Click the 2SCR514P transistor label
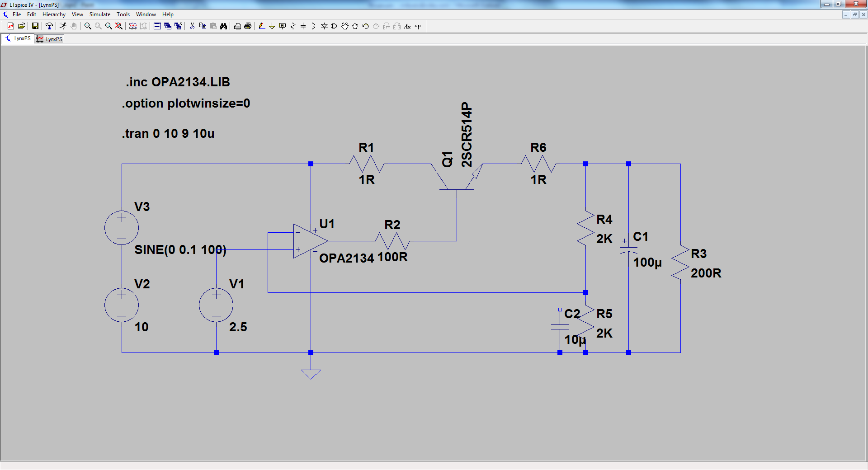Screen dimensions: 868x470 point(467,135)
